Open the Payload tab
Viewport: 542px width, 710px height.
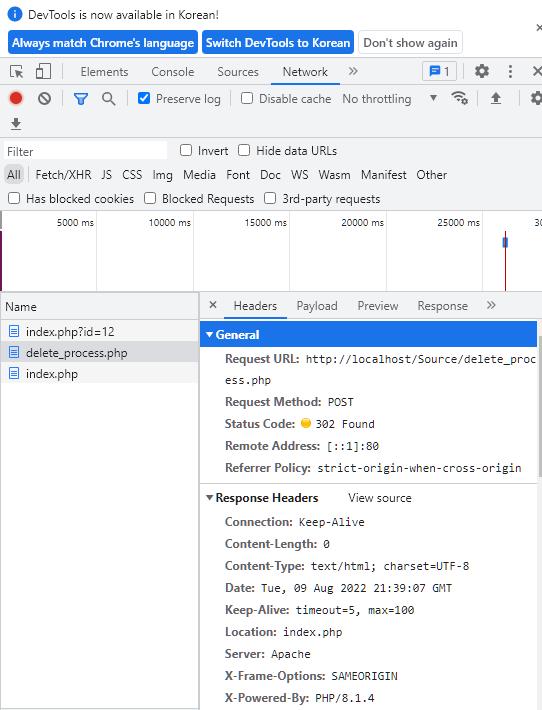point(317,306)
